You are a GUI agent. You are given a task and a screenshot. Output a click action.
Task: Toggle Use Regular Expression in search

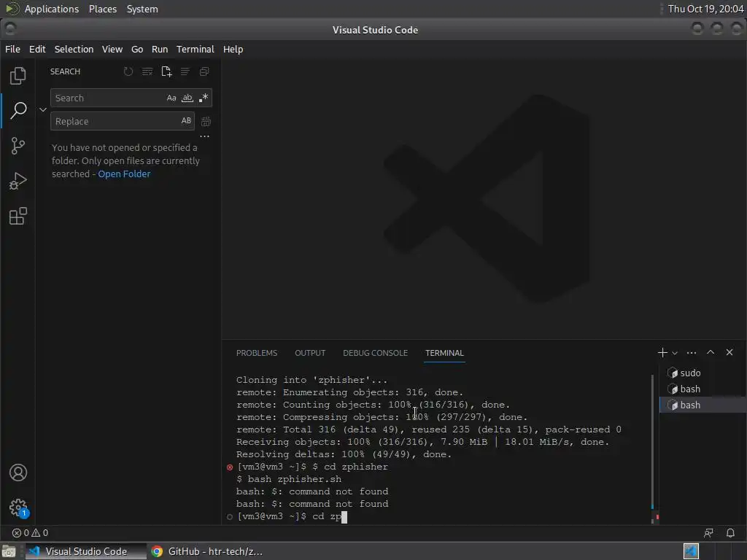point(204,98)
